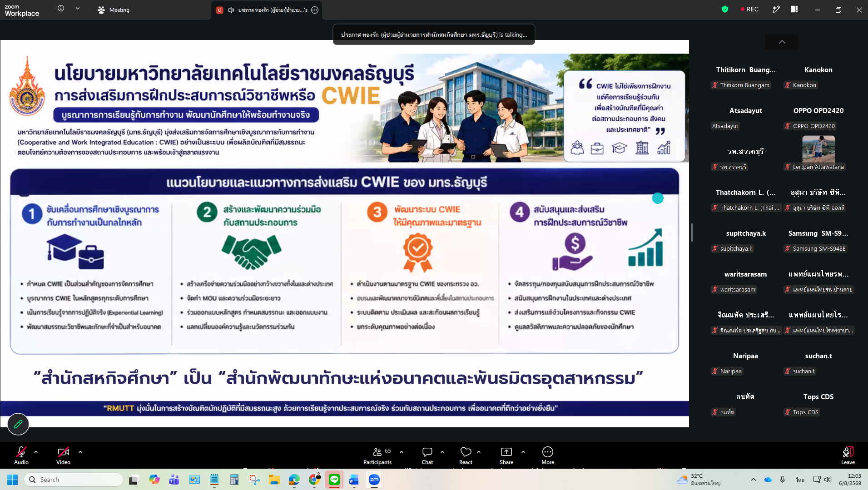Collapse the gallery panel with the up chevron

[x=782, y=42]
